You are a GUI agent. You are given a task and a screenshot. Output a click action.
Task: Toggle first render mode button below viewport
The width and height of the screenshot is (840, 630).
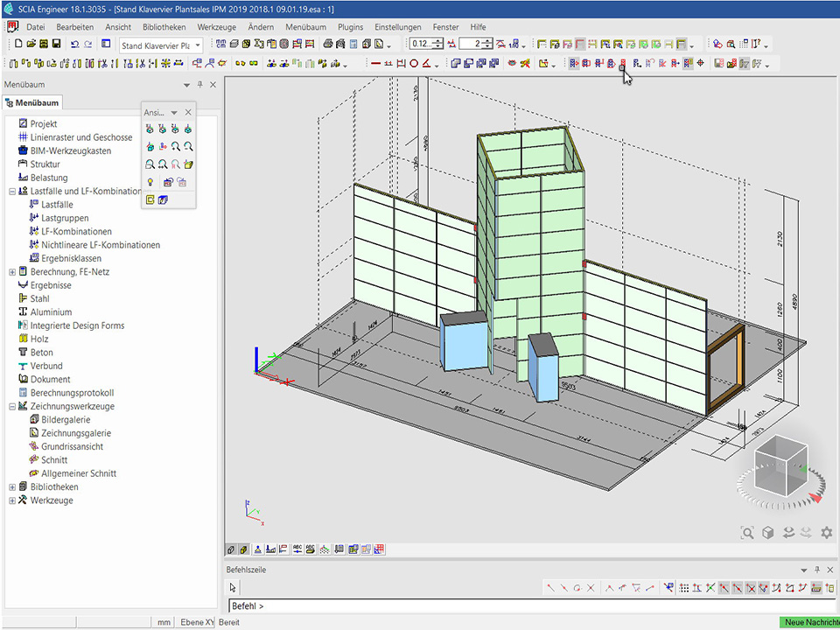(231, 549)
